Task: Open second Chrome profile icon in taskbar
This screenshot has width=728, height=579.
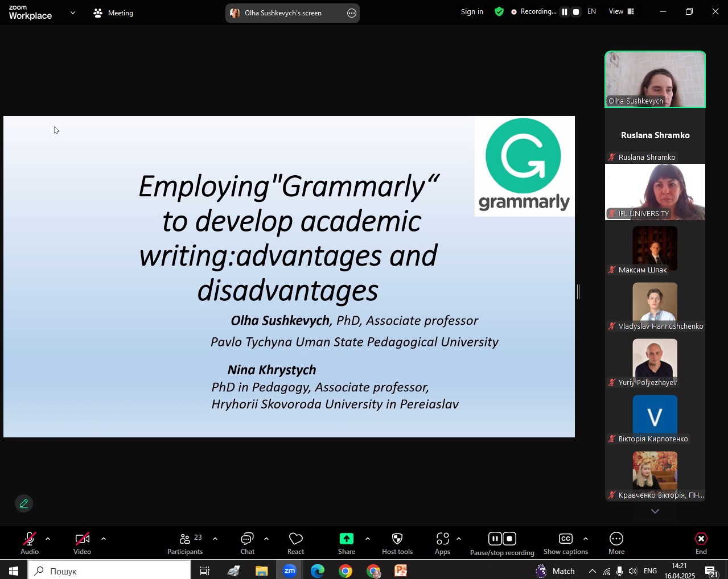Action: [x=373, y=570]
